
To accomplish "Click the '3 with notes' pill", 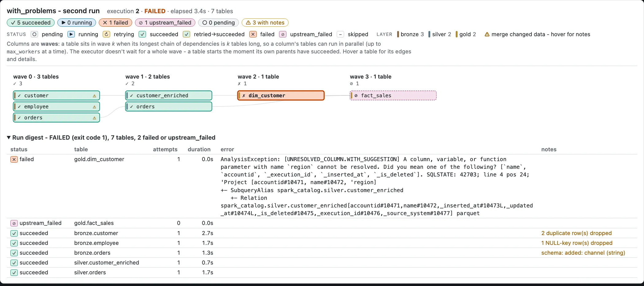I will pos(265,23).
